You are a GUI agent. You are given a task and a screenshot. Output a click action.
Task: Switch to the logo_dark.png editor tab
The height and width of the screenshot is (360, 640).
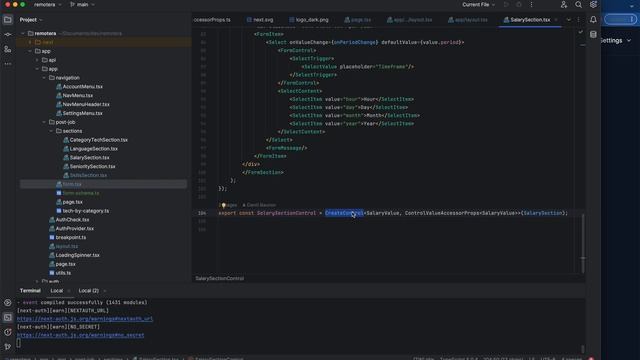pyautogui.click(x=309, y=20)
